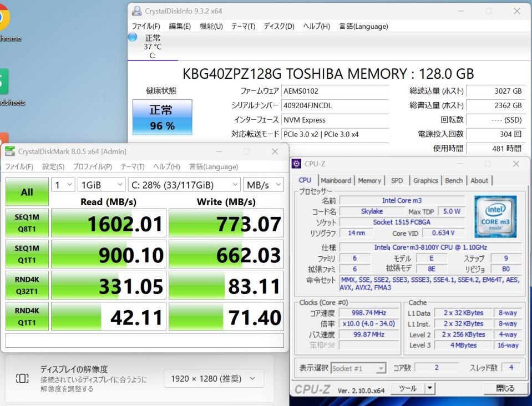Click the CrystalDiskInfo title bar icon

[x=136, y=11]
